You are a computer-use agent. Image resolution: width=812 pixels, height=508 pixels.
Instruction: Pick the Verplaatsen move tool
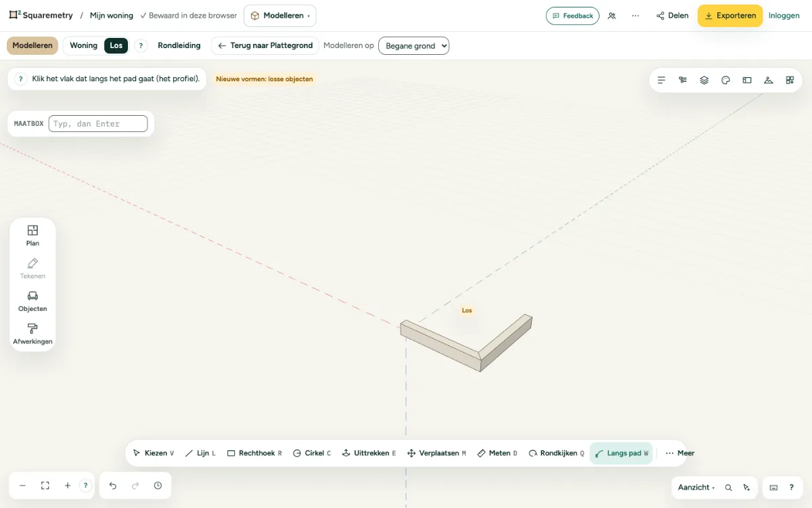click(436, 453)
